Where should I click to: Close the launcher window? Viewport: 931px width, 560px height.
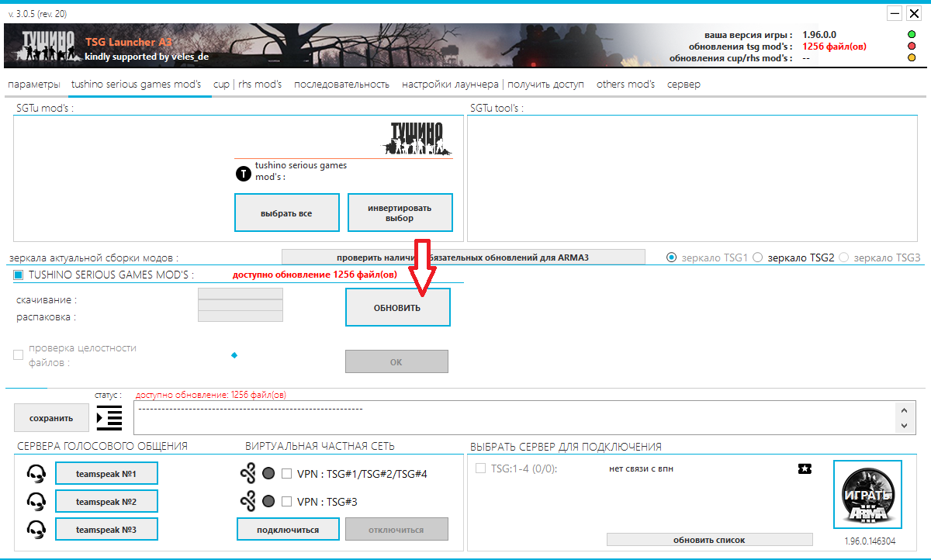[913, 13]
